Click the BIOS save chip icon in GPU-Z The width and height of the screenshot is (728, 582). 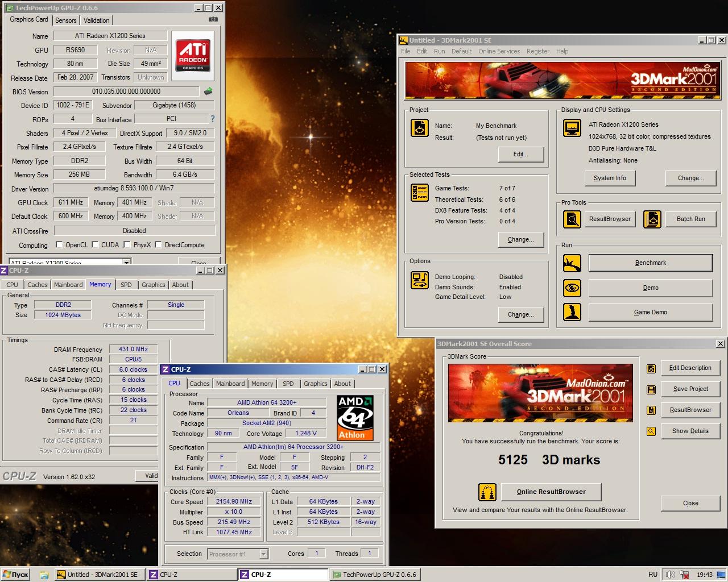click(x=208, y=91)
